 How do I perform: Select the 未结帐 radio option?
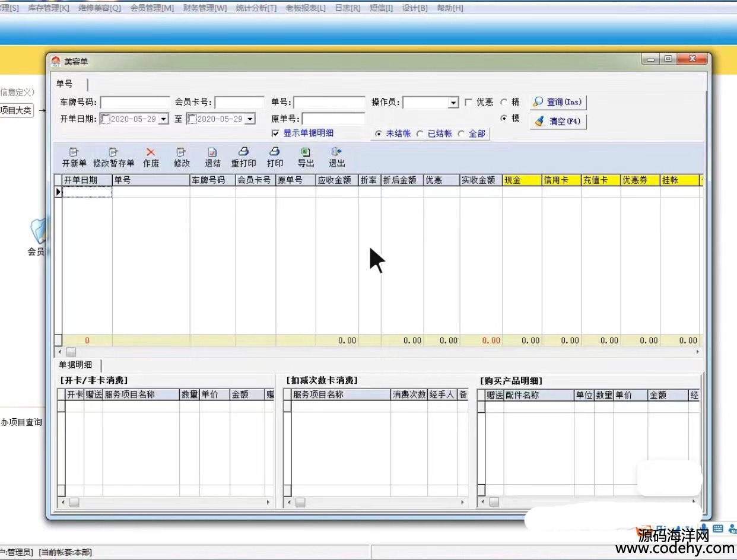tap(379, 134)
